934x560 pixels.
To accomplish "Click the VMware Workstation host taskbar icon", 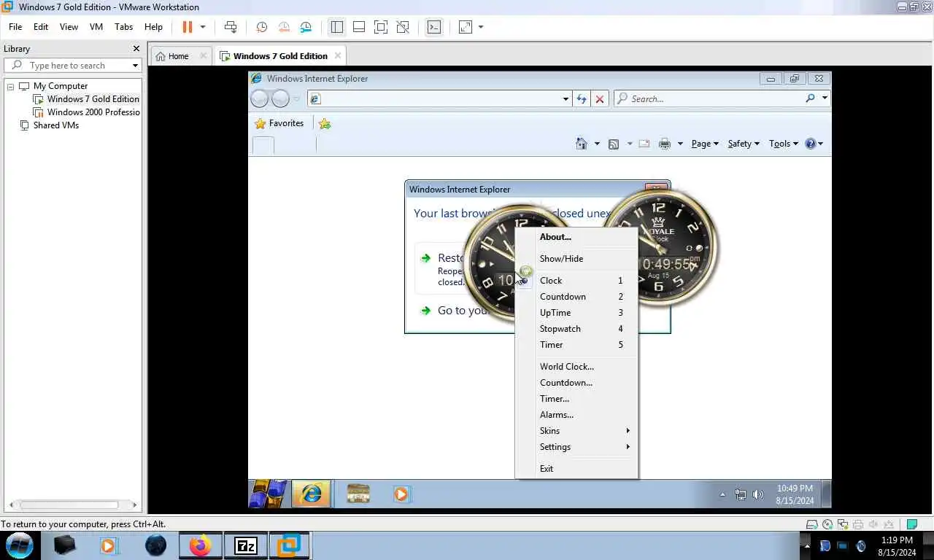I will [290, 545].
